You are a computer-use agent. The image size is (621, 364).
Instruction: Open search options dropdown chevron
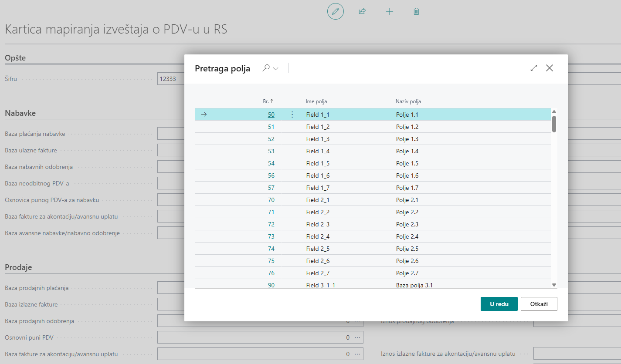pos(275,69)
